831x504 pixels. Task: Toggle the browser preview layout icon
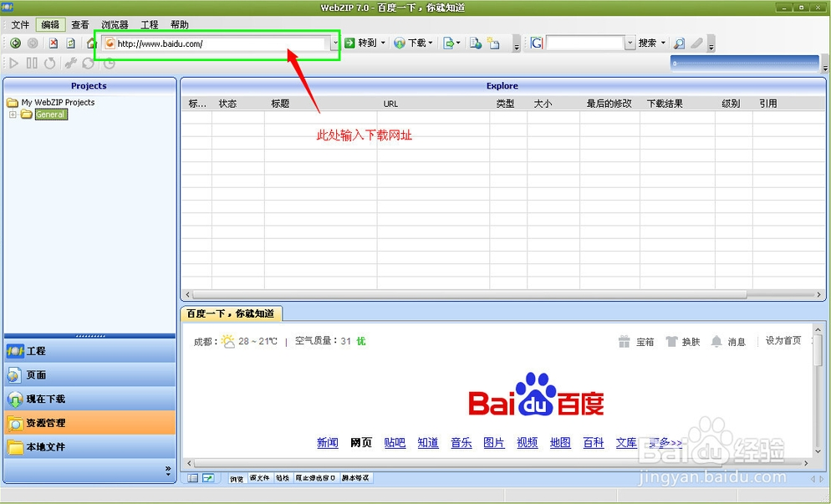point(207,478)
